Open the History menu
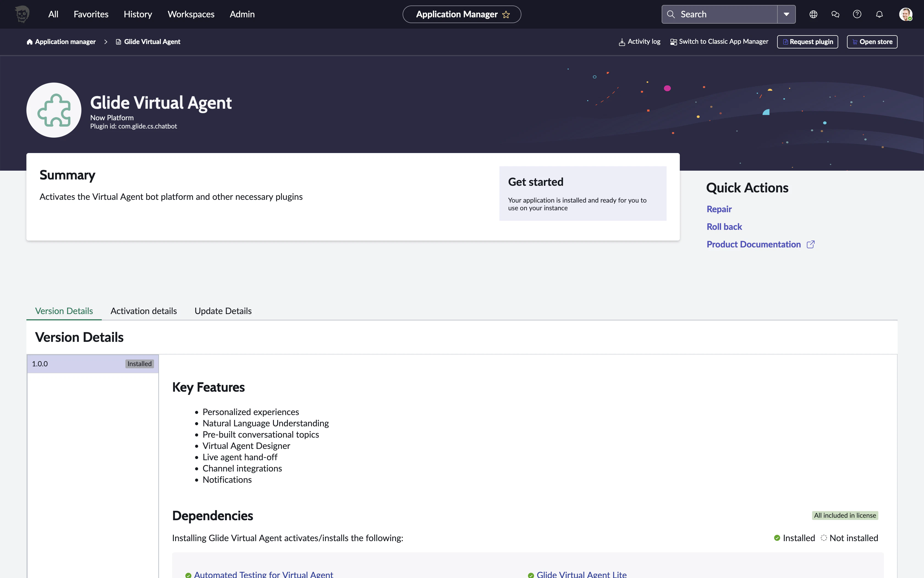The height and width of the screenshot is (578, 924). 138,14
